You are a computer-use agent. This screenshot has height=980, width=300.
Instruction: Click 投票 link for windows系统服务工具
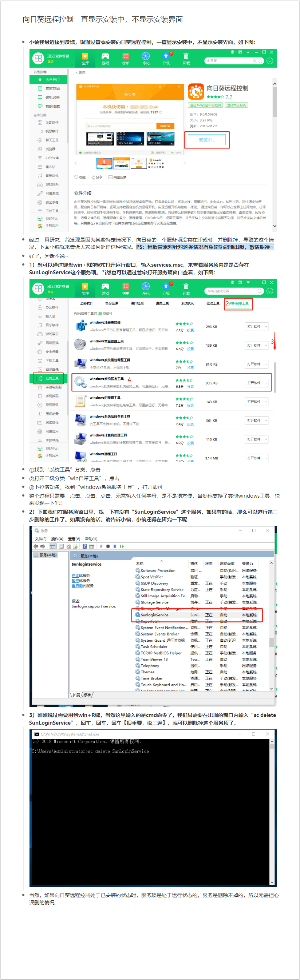(190, 387)
